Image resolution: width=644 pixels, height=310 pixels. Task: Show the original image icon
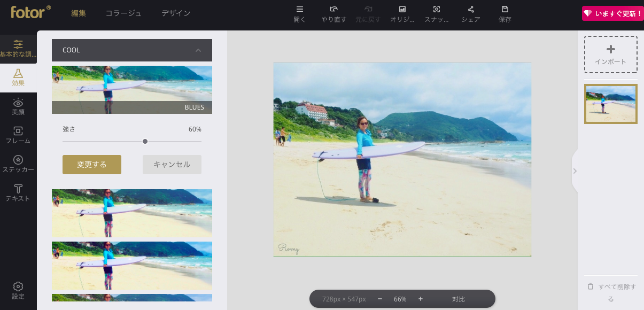click(x=402, y=9)
